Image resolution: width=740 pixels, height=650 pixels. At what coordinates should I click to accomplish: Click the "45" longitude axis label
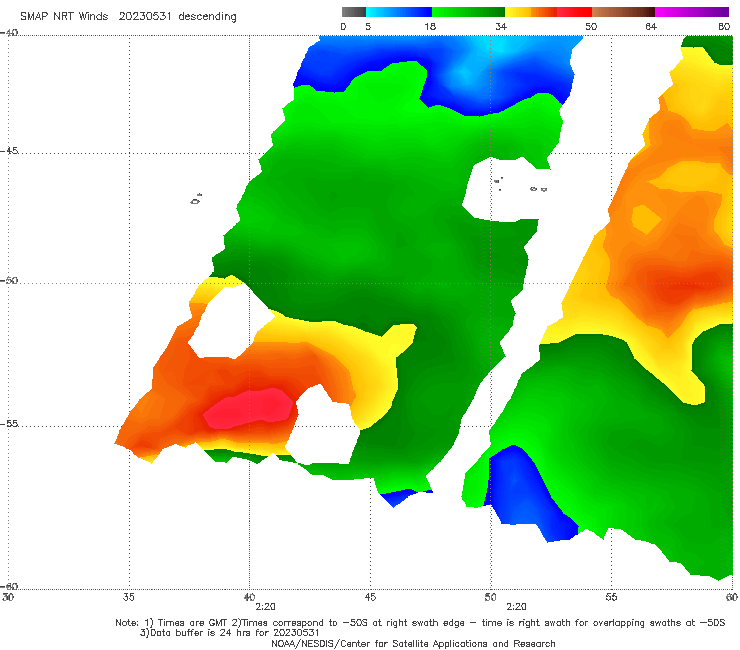pyautogui.click(x=370, y=597)
